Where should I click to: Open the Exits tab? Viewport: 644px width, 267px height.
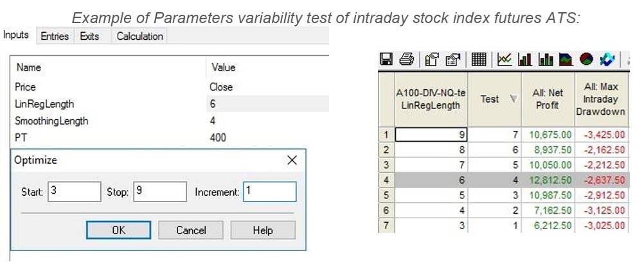click(89, 36)
